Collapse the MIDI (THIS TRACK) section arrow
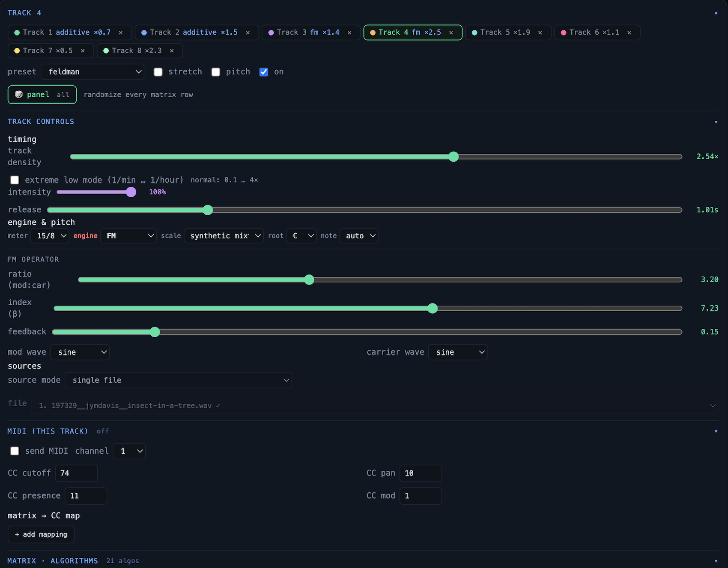728x568 pixels. [716, 431]
